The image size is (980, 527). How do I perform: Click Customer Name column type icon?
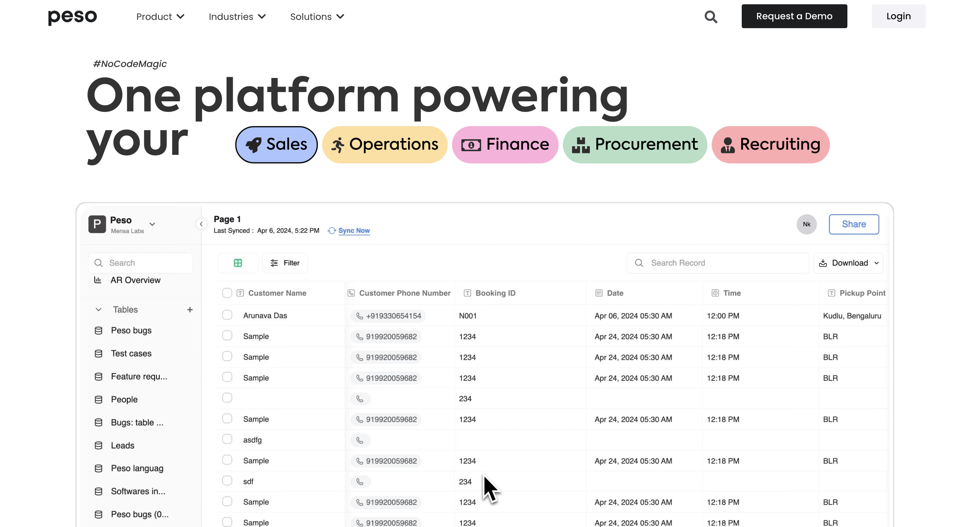click(240, 293)
